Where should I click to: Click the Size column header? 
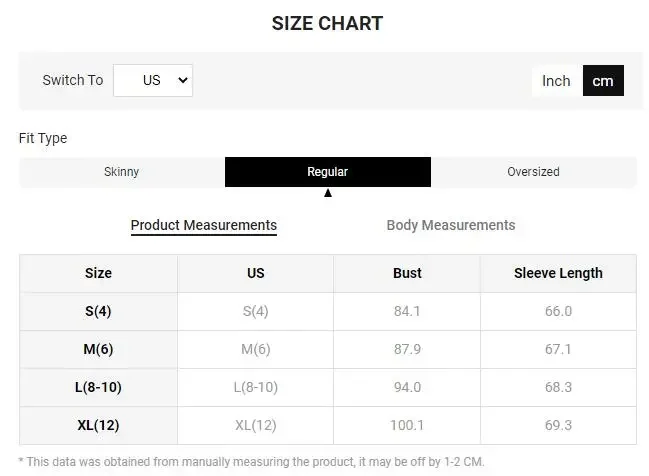click(99, 274)
